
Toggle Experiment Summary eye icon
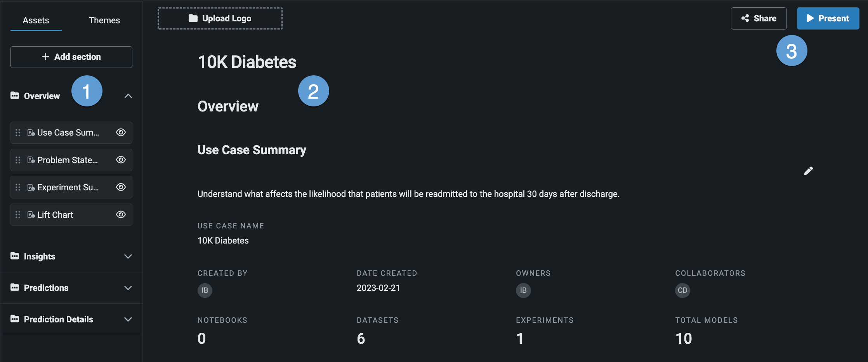click(121, 187)
